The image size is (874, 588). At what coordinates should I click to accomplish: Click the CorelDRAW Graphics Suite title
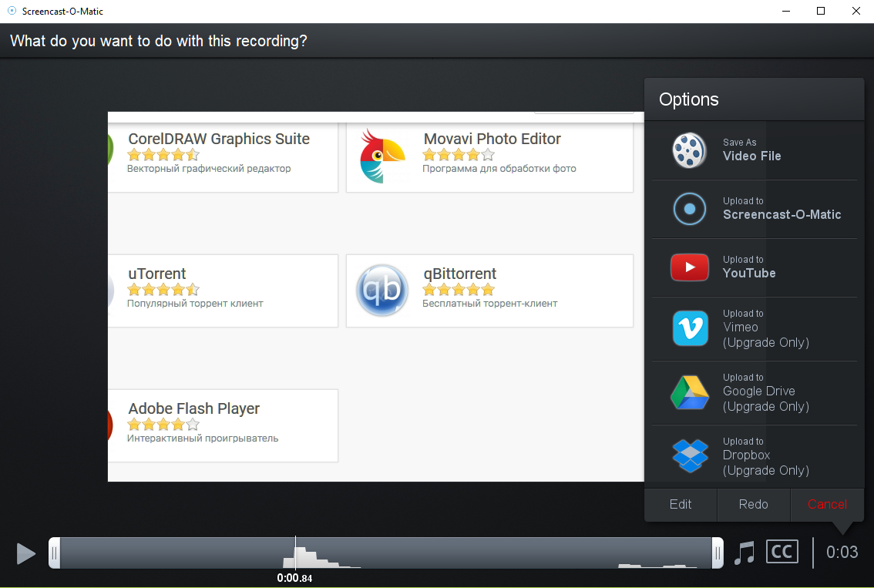(219, 139)
